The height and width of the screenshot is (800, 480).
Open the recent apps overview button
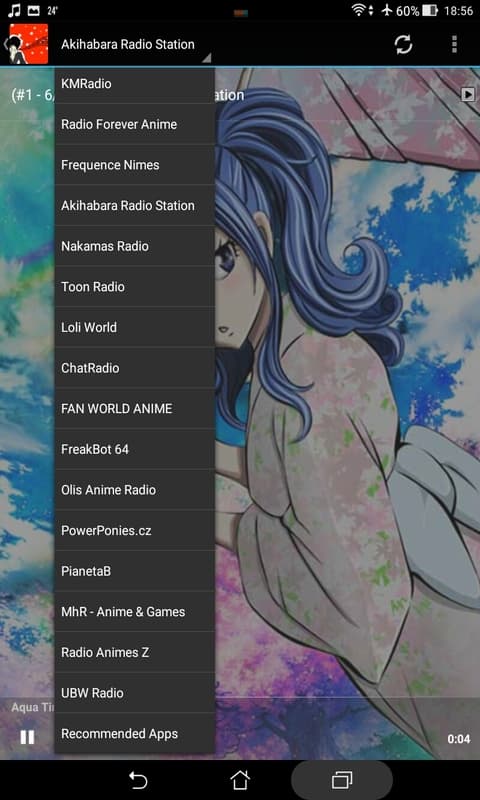click(x=342, y=780)
